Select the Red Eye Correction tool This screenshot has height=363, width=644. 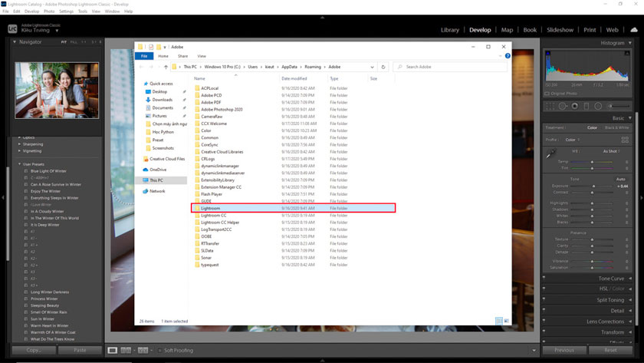point(574,106)
